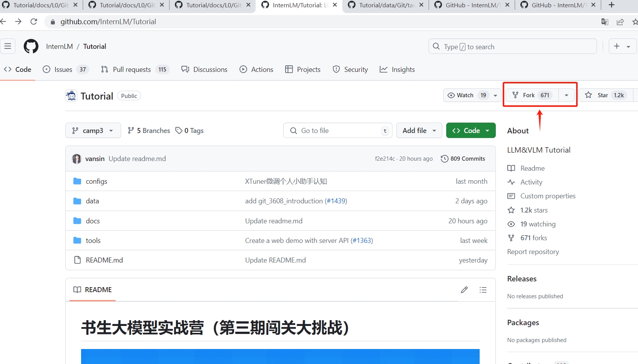This screenshot has height=364, width=638.
Task: Click the InternLM repository avatar icon
Action: (71, 96)
